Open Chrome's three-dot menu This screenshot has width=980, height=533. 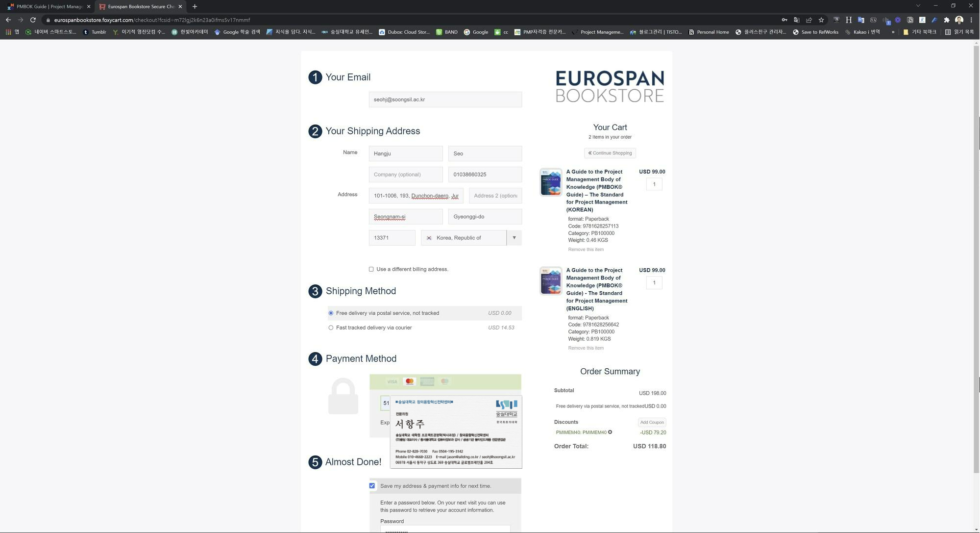[x=971, y=20]
